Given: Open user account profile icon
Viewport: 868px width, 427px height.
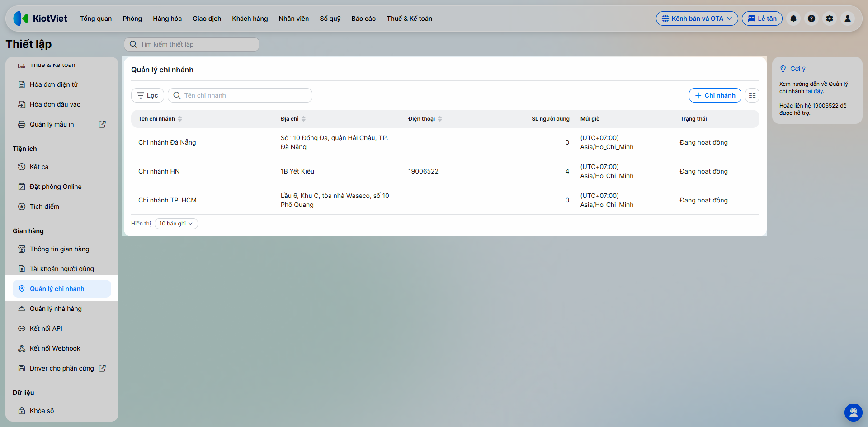Looking at the screenshot, I should (x=848, y=19).
